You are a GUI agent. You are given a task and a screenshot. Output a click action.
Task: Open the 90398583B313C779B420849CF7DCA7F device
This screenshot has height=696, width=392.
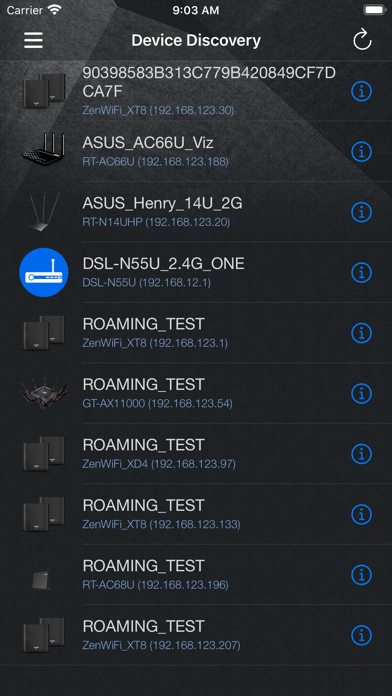point(196,91)
